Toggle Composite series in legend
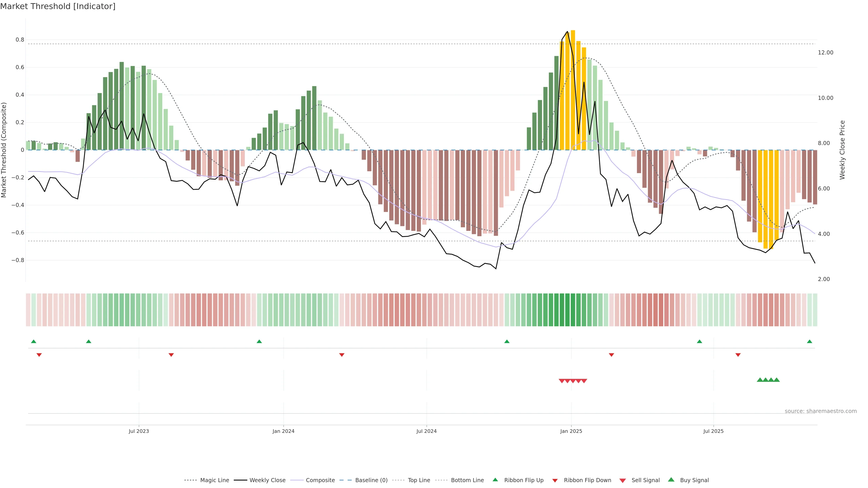868x488 pixels. click(320, 480)
